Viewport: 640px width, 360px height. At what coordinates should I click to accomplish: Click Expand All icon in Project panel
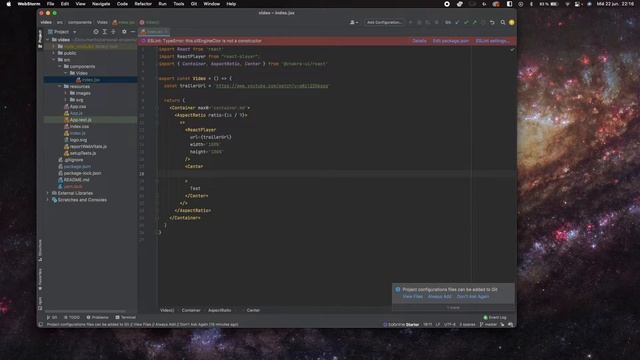(x=105, y=32)
